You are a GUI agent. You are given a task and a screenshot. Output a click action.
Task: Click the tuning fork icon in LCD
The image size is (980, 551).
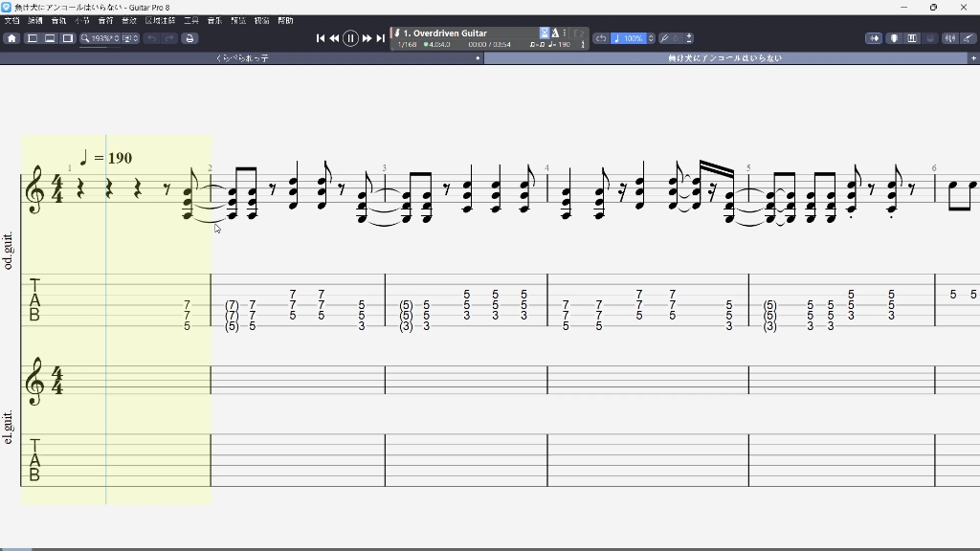tap(583, 45)
